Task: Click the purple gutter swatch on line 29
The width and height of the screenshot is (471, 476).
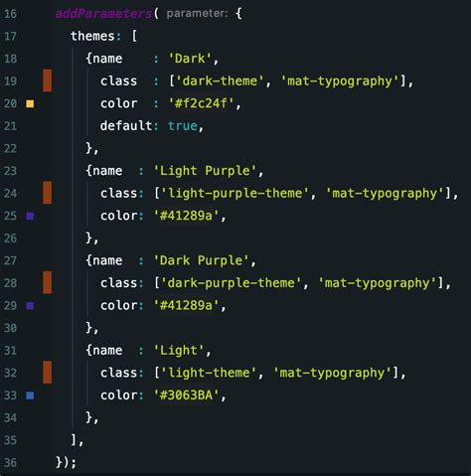Action: (30, 306)
